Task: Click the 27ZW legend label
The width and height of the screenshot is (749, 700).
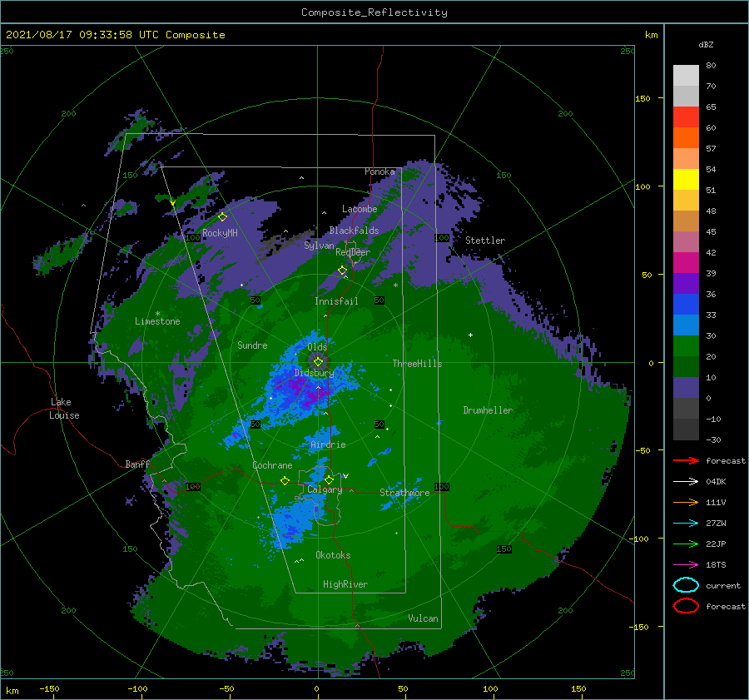Action: point(716,524)
